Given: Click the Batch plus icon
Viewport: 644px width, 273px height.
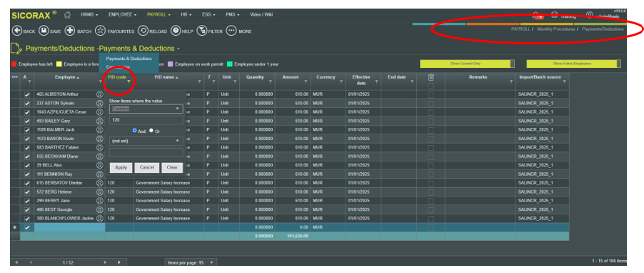Looking at the screenshot, I should (x=70, y=31).
